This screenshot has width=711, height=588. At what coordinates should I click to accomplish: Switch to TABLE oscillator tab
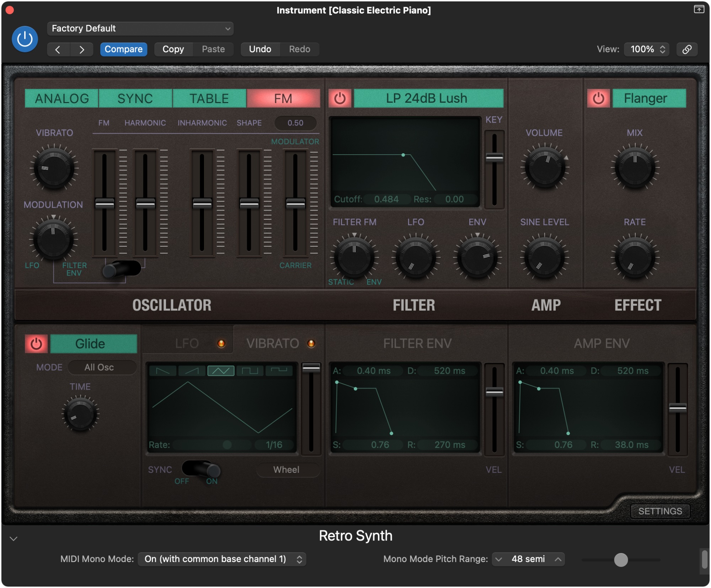(x=209, y=98)
